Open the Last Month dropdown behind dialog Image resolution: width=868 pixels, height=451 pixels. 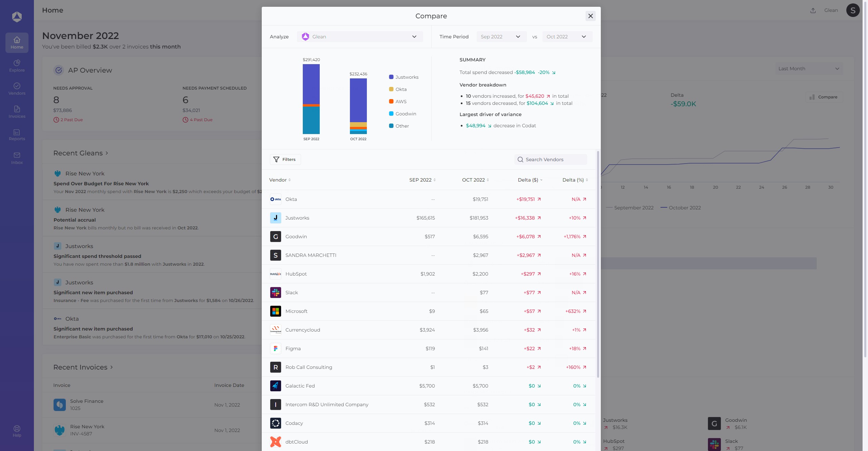[x=809, y=69]
